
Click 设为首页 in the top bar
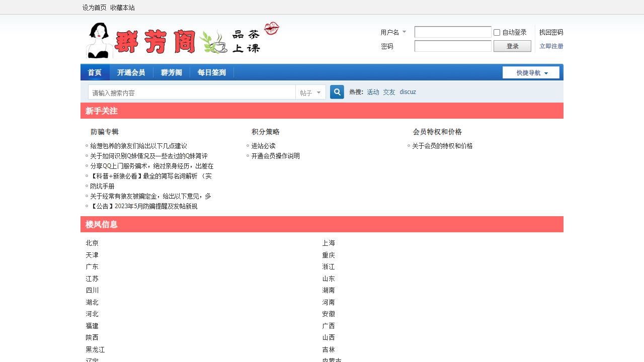click(95, 8)
